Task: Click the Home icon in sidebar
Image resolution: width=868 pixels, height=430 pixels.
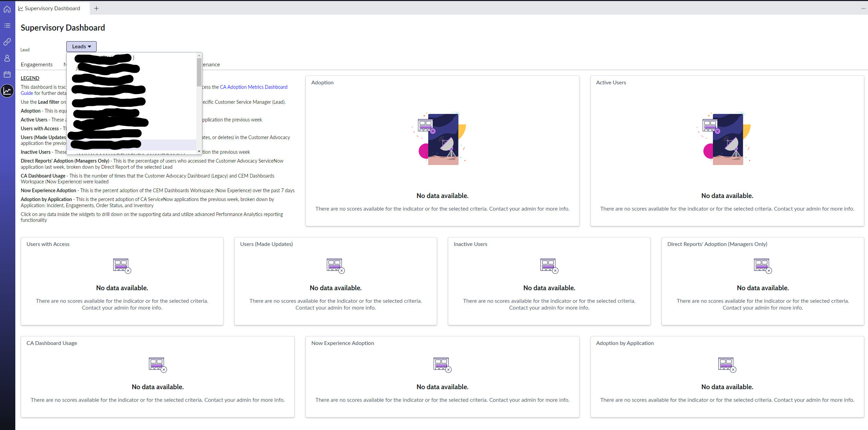Action: (7, 9)
